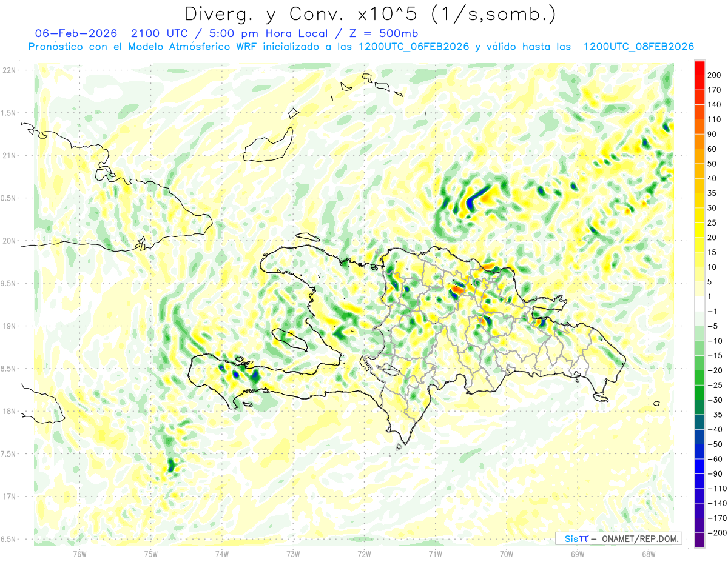Click the latitude label "20N"
728x562 pixels.
(8, 241)
